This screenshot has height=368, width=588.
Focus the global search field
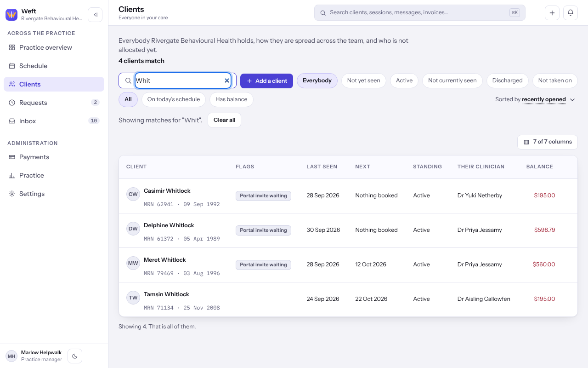420,13
